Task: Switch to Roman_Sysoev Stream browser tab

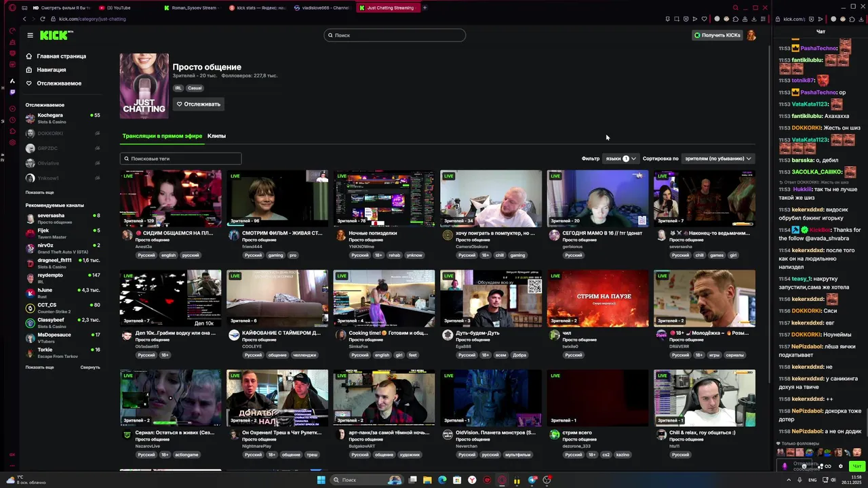Action: click(x=192, y=7)
